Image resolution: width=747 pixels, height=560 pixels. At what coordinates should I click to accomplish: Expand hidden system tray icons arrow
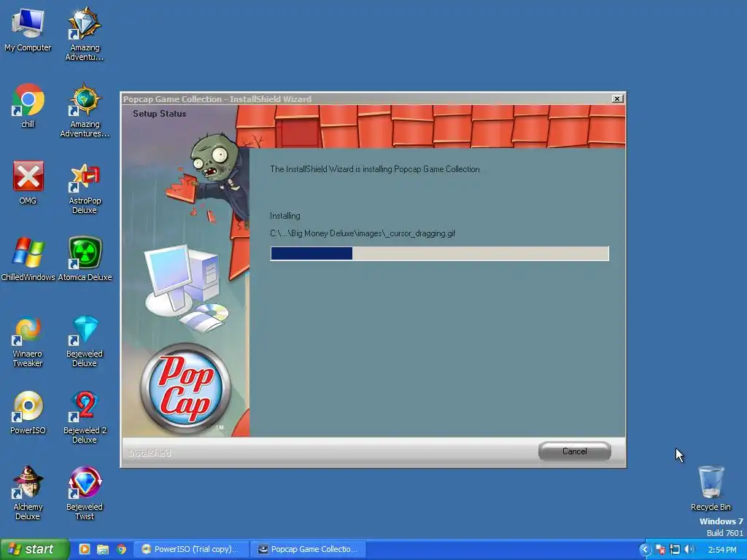(x=645, y=550)
